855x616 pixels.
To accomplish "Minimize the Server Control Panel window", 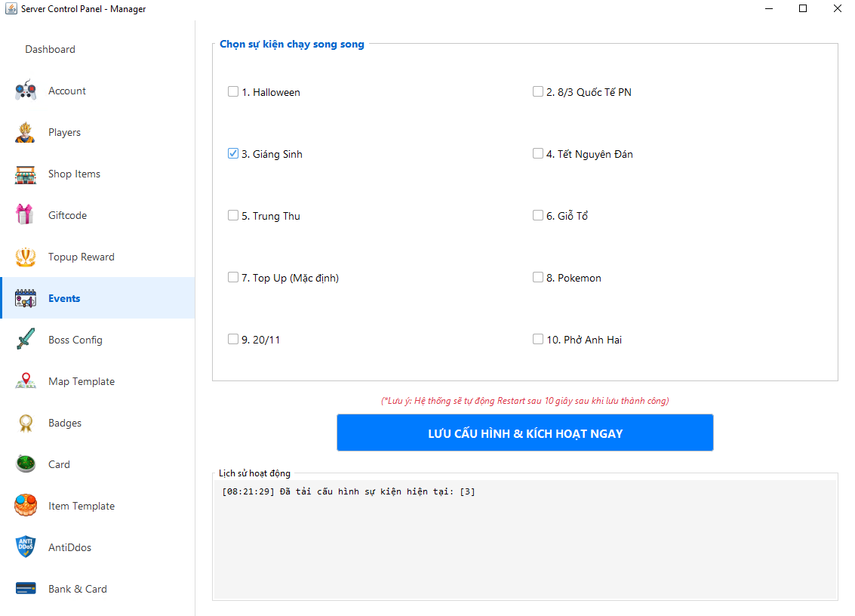I will [x=769, y=9].
